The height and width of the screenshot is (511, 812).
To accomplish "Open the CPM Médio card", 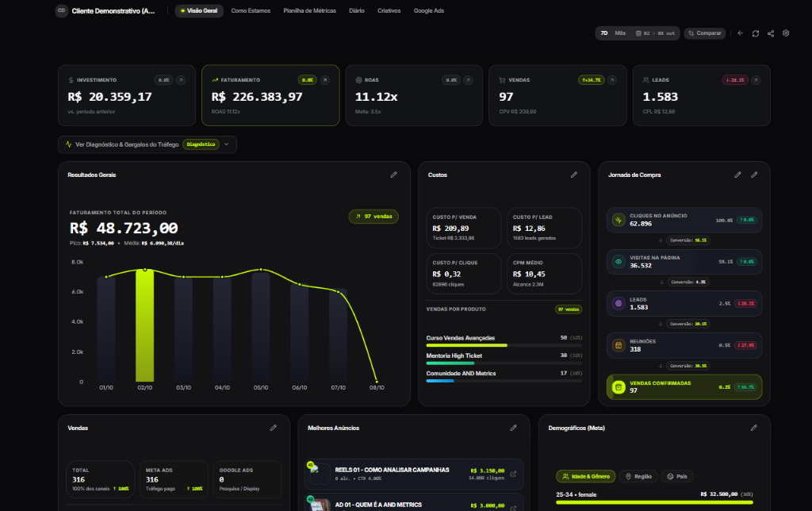I will point(544,274).
